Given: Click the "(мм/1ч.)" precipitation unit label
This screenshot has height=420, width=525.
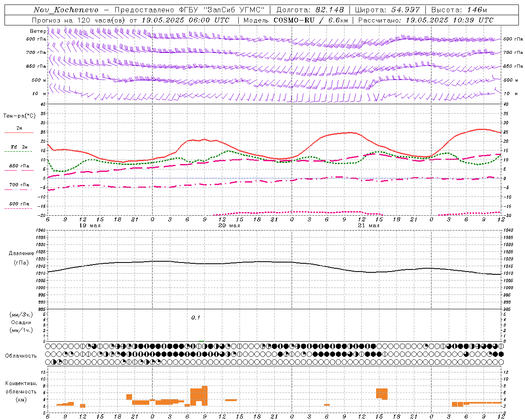Looking at the screenshot, I should pos(21,330).
